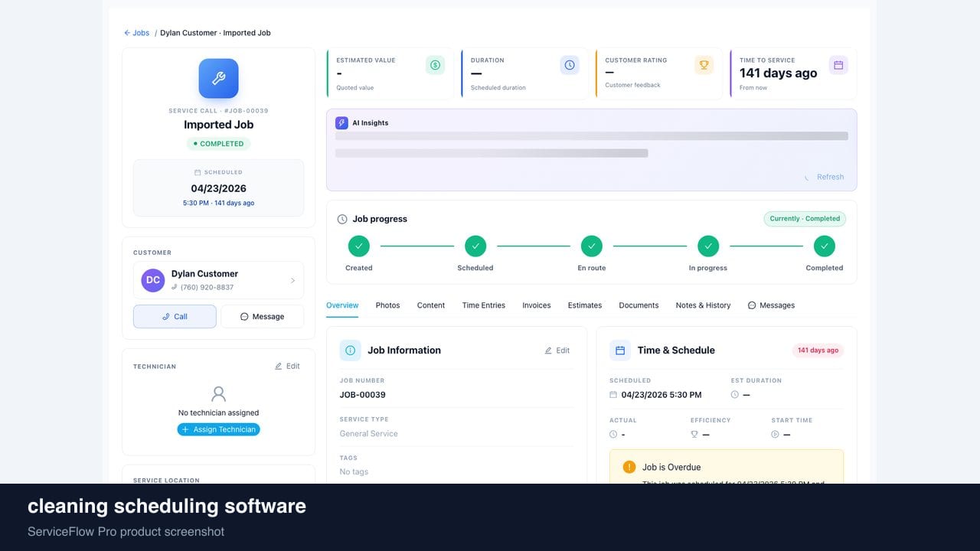The image size is (980, 551).
Task: Send a message with the Message button
Action: tap(262, 317)
